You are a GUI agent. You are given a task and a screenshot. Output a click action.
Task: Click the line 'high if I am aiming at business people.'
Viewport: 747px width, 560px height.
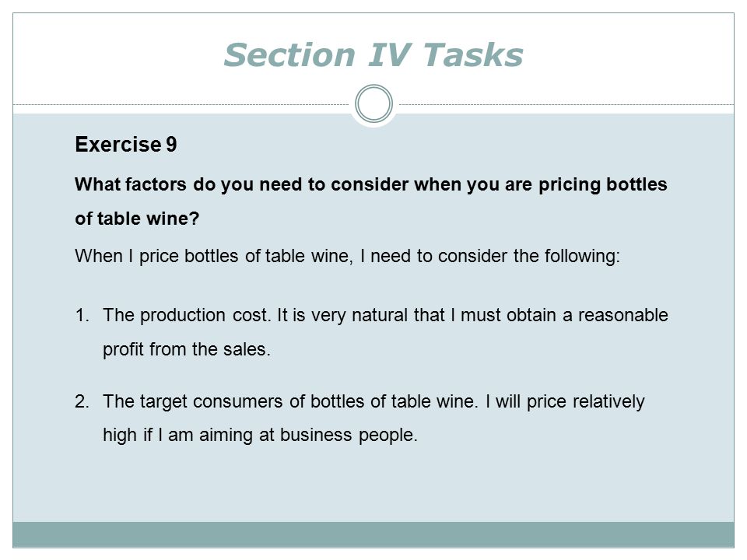point(260,436)
